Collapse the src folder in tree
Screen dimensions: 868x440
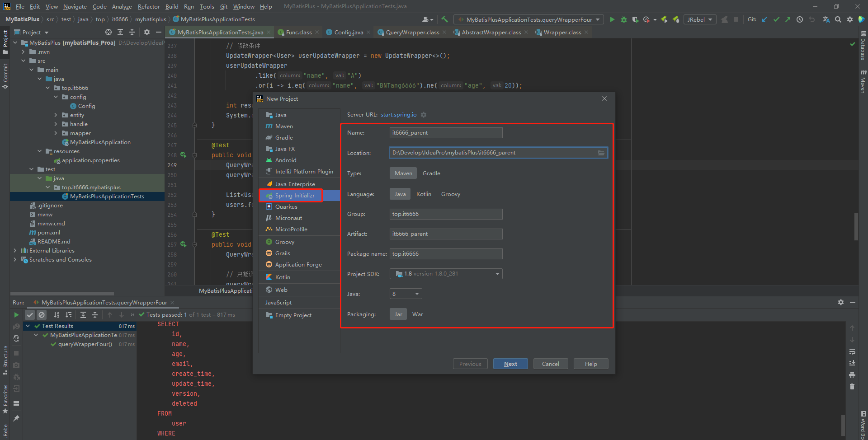(x=24, y=61)
